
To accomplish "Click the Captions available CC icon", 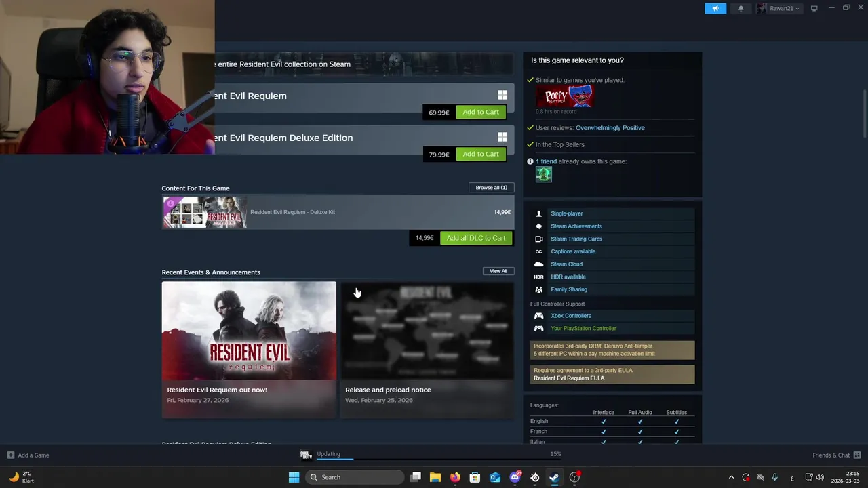I will tap(538, 251).
